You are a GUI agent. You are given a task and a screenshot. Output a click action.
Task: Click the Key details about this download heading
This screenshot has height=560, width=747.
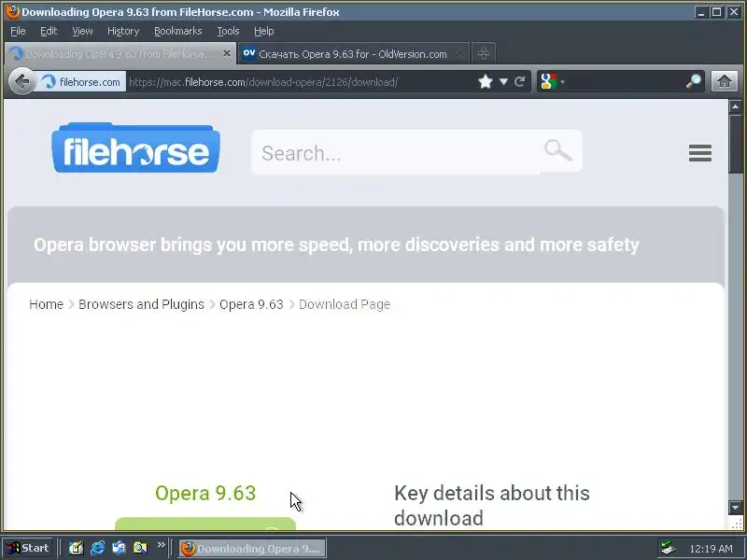492,505
